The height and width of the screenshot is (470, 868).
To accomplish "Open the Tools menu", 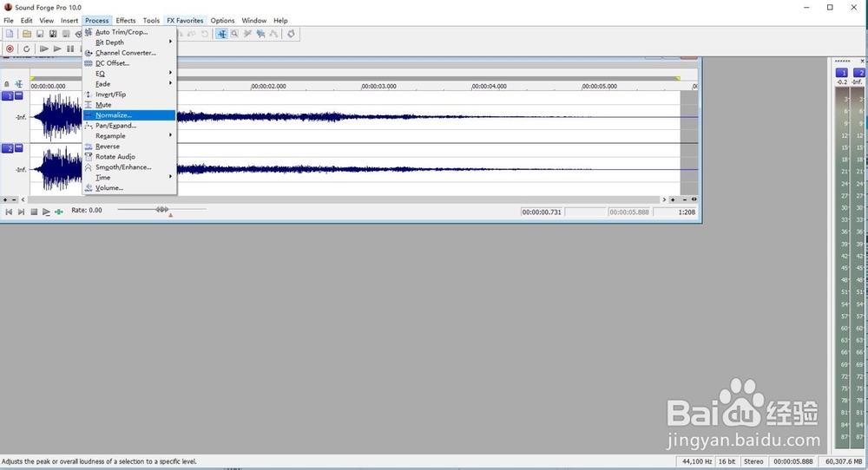I will point(151,21).
